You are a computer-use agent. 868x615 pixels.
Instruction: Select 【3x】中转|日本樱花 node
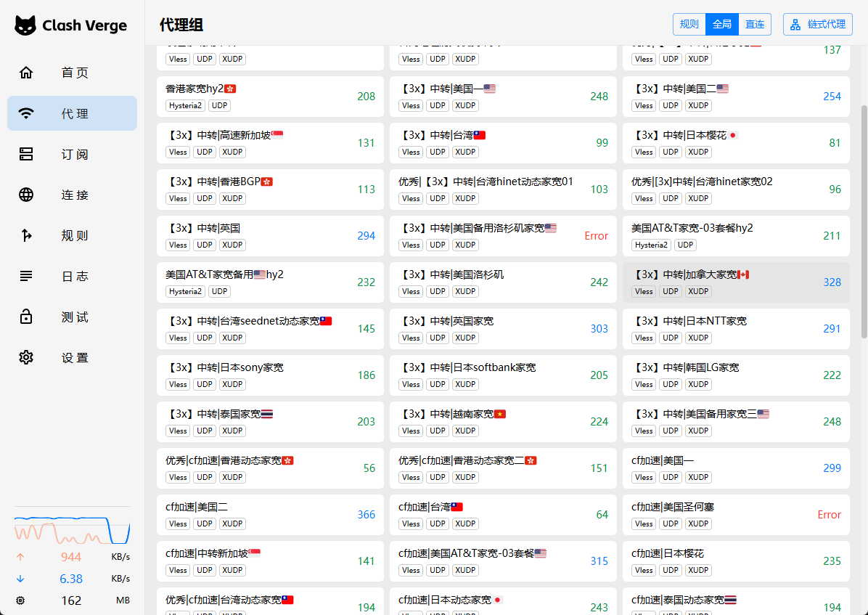point(736,143)
